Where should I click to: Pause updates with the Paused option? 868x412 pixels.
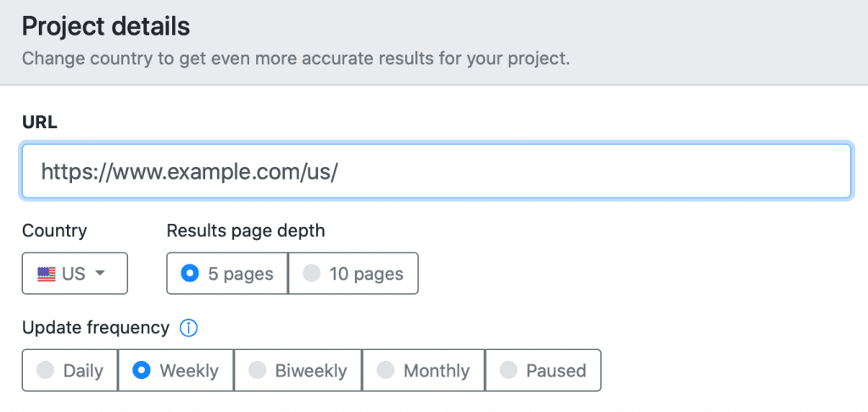click(542, 370)
